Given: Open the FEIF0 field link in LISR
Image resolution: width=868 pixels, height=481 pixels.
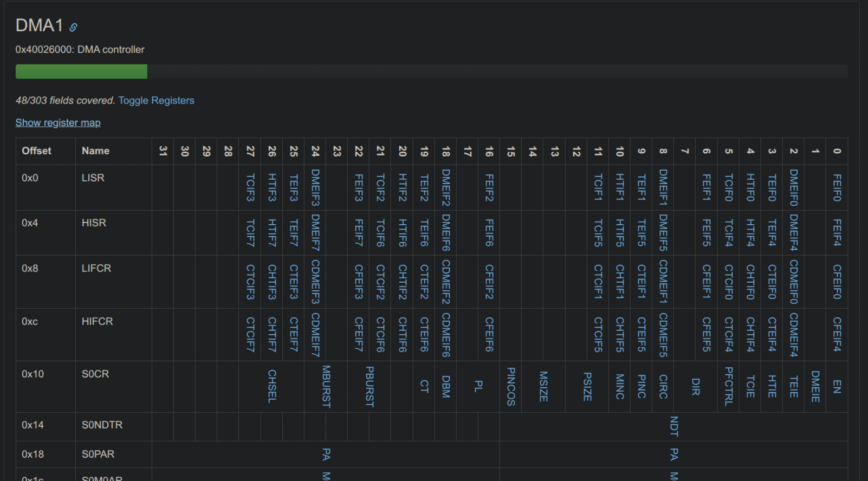Looking at the screenshot, I should coord(837,187).
